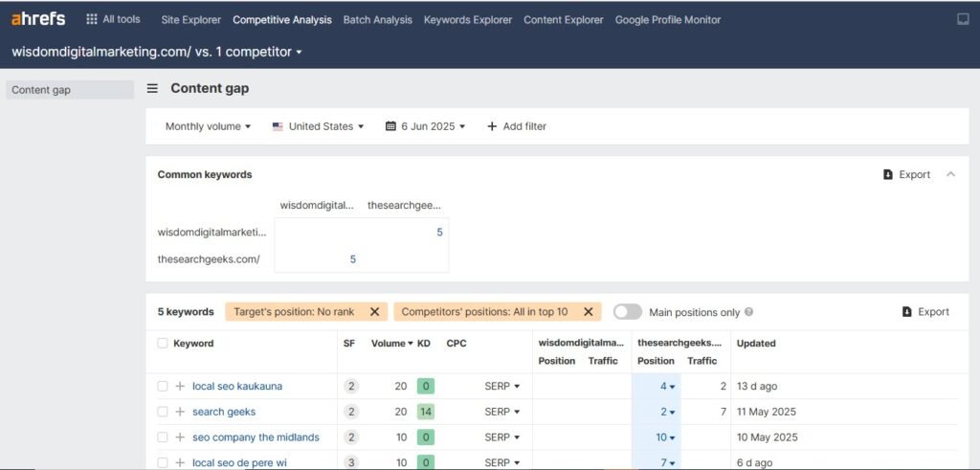Open the 6 Jun 2025 date dropdown
The height and width of the screenshot is (470, 980).
click(x=426, y=126)
